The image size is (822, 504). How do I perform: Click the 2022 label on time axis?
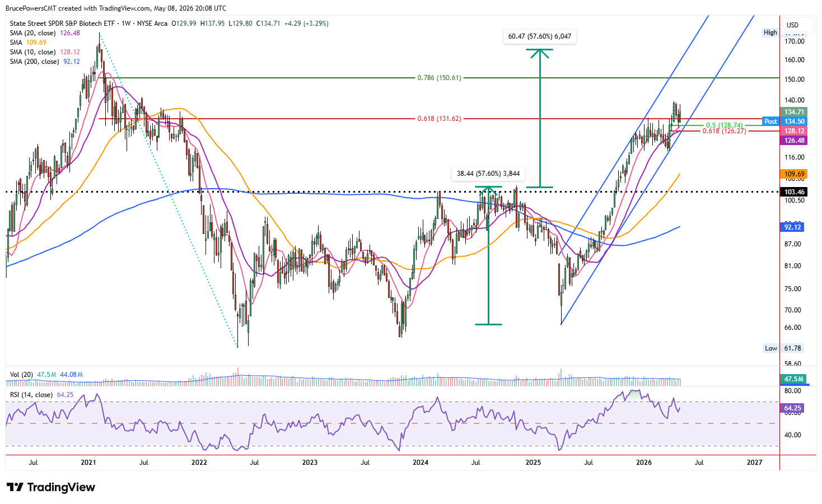click(x=199, y=463)
